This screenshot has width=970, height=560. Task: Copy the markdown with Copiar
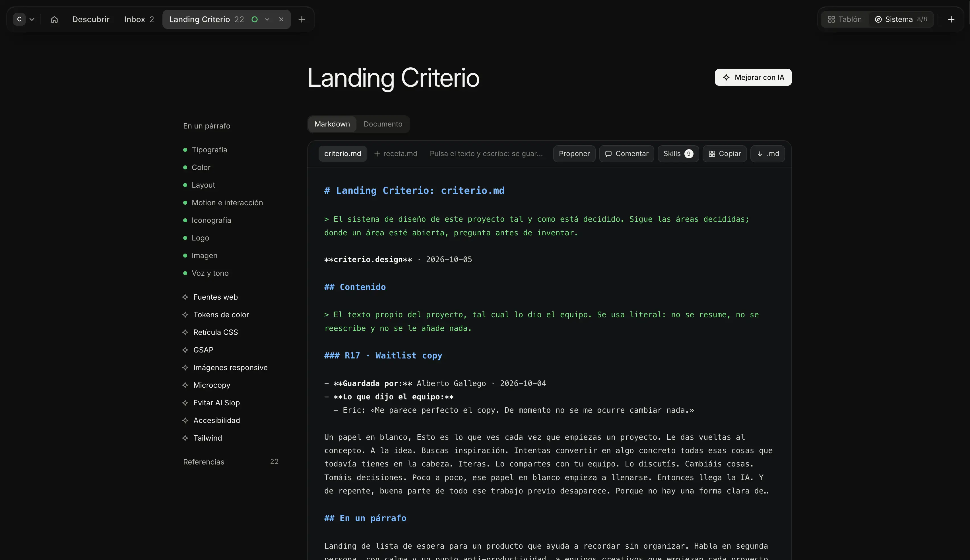pos(725,154)
